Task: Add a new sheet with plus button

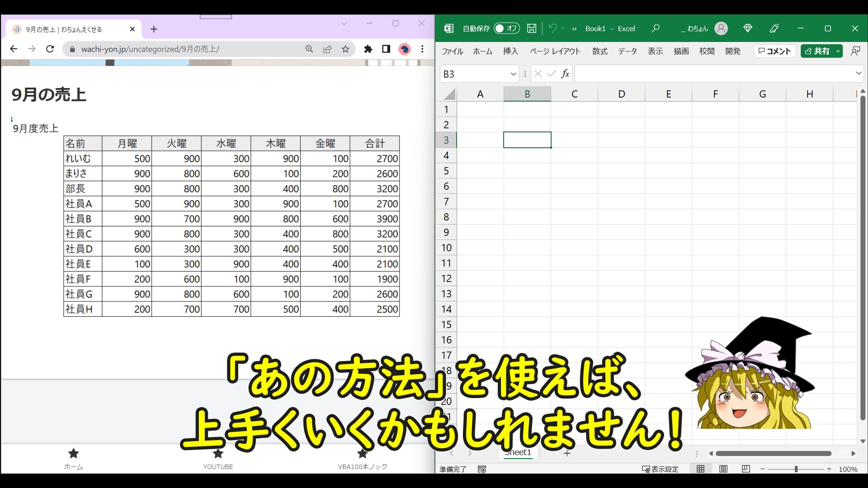Action: click(567, 453)
